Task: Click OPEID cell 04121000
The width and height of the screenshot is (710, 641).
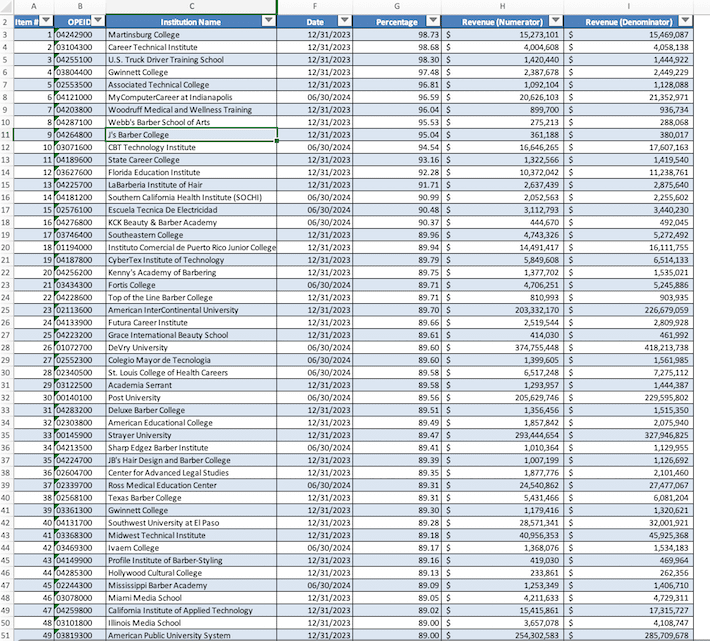Action: (x=80, y=97)
